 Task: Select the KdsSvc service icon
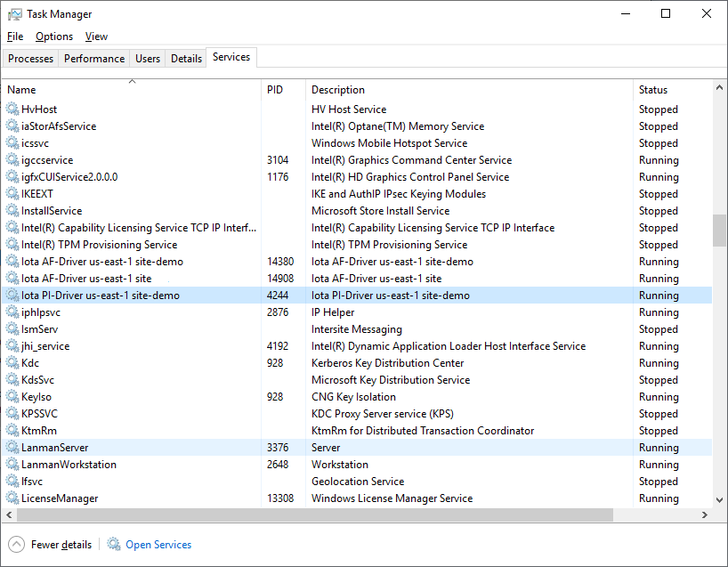(x=12, y=380)
